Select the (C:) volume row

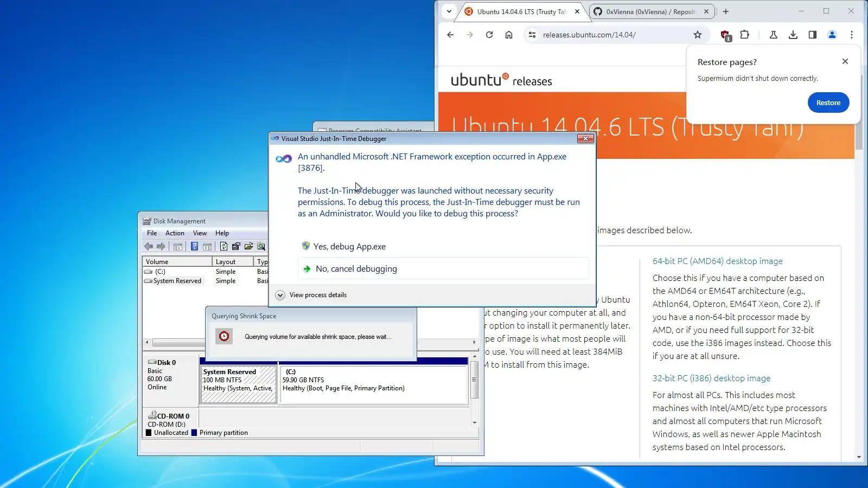(x=205, y=272)
